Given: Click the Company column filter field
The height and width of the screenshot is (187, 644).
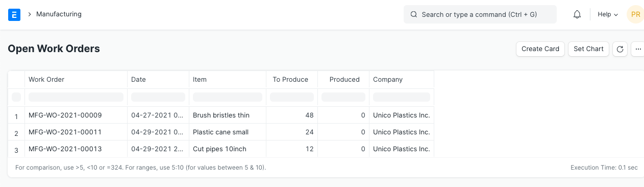Looking at the screenshot, I should click(402, 97).
